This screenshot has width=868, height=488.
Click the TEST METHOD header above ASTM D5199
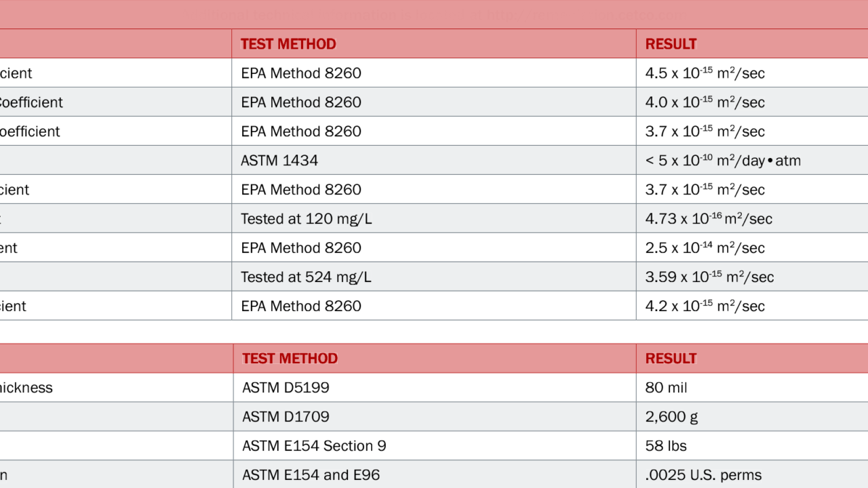tap(290, 359)
